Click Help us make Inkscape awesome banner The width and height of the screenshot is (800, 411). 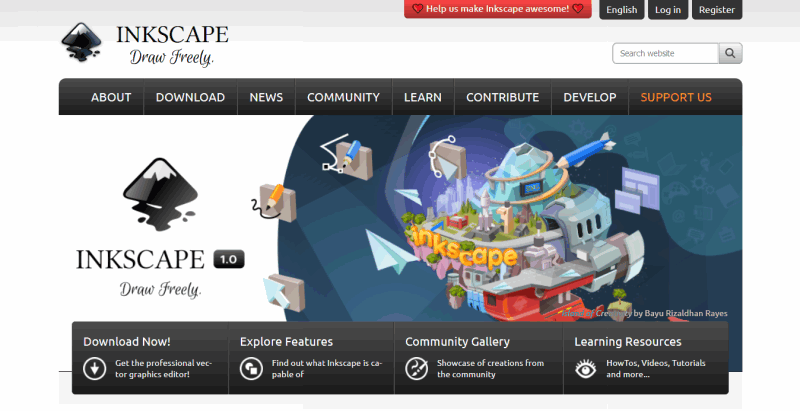click(498, 9)
